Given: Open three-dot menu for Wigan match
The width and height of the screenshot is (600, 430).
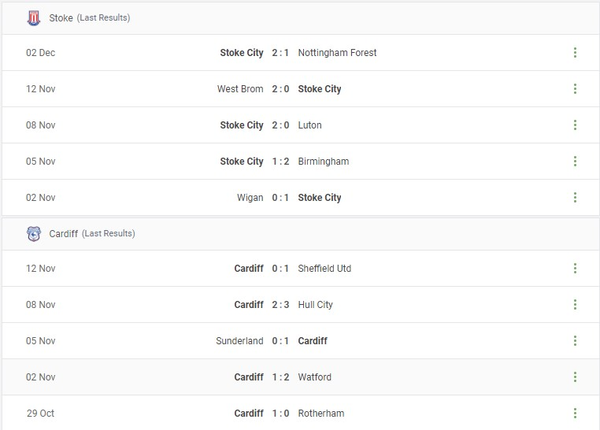Looking at the screenshot, I should (575, 197).
